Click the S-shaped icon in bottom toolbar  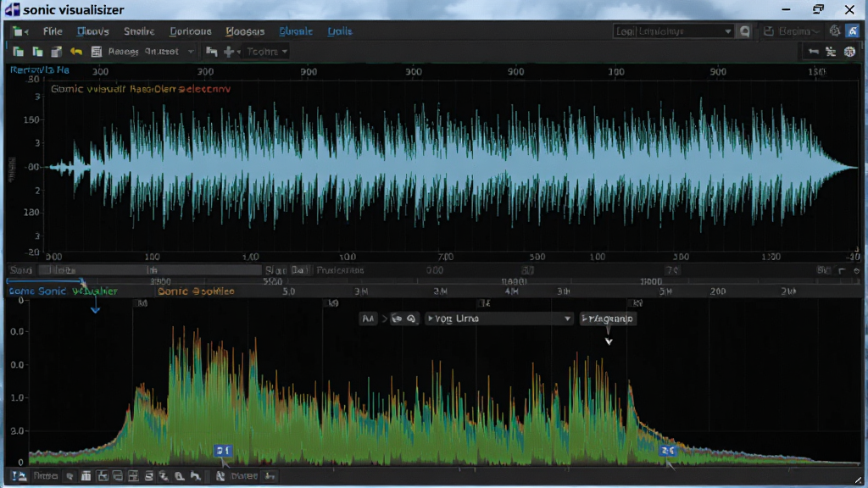[x=148, y=476]
